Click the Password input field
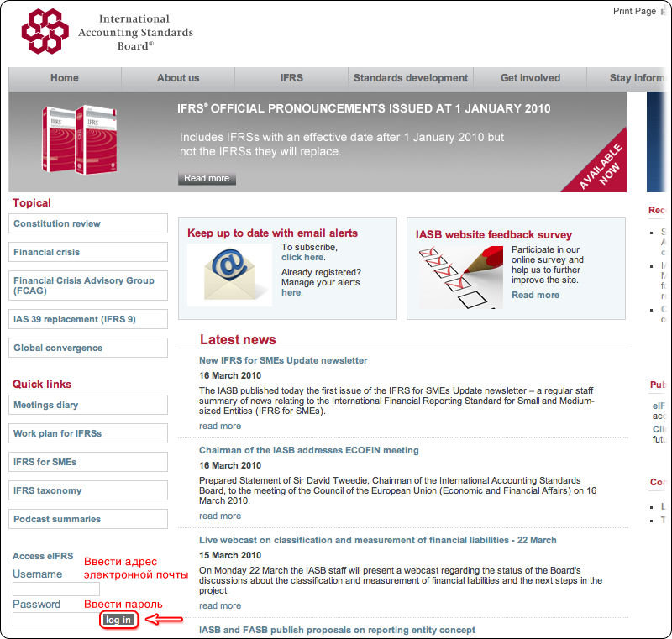This screenshot has height=639, width=672. point(56,620)
